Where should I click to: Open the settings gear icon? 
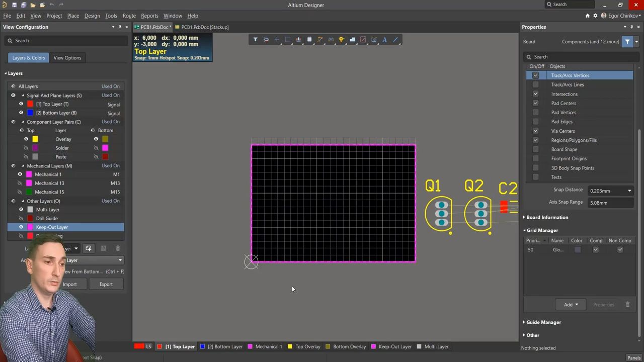595,16
